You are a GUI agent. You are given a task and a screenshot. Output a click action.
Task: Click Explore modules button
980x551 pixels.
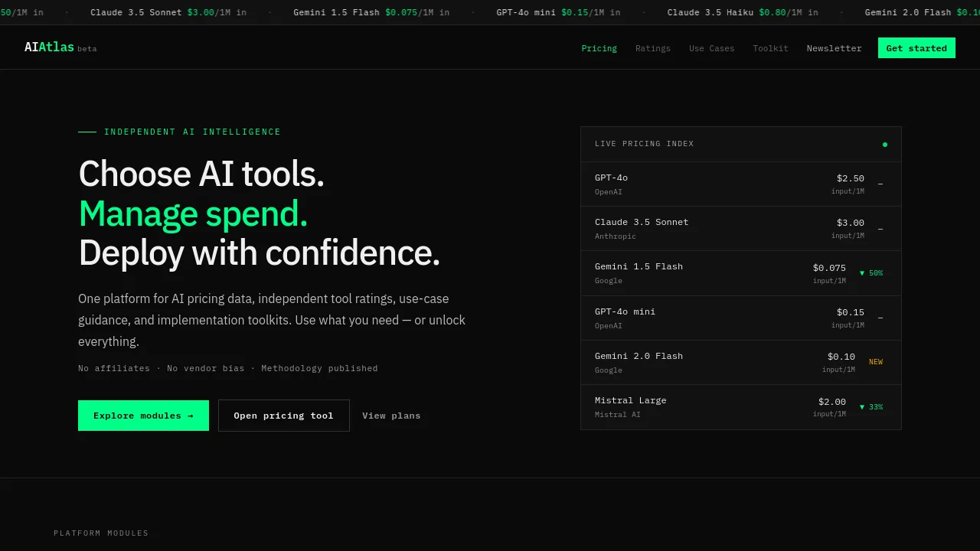[143, 416]
